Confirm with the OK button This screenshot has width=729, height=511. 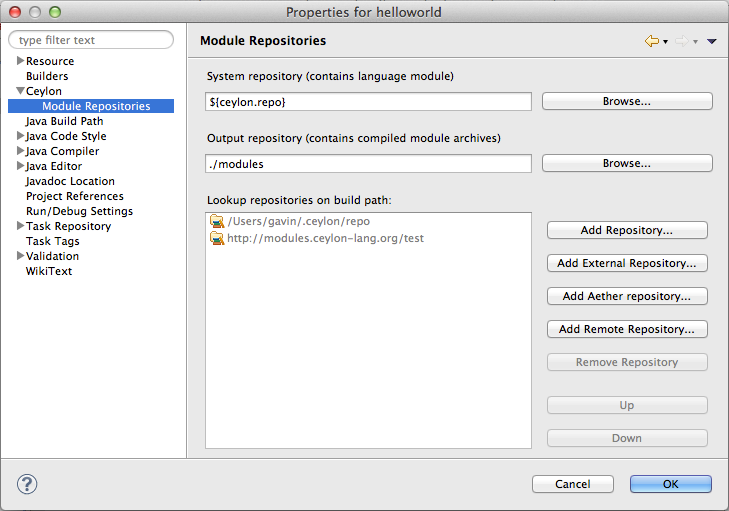pos(670,484)
